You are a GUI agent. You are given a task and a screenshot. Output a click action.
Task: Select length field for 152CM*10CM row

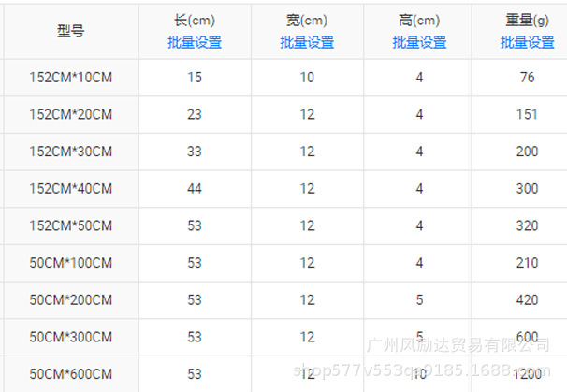tap(195, 78)
